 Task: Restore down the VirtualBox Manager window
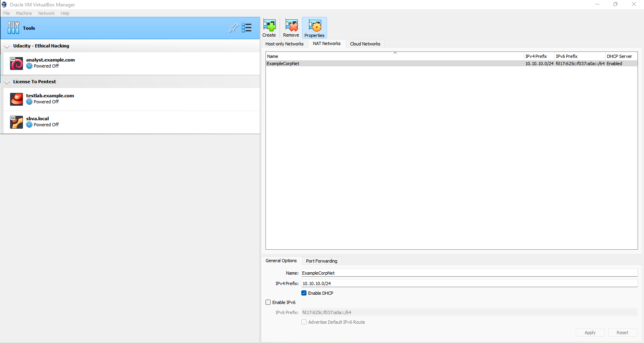pos(615,4)
